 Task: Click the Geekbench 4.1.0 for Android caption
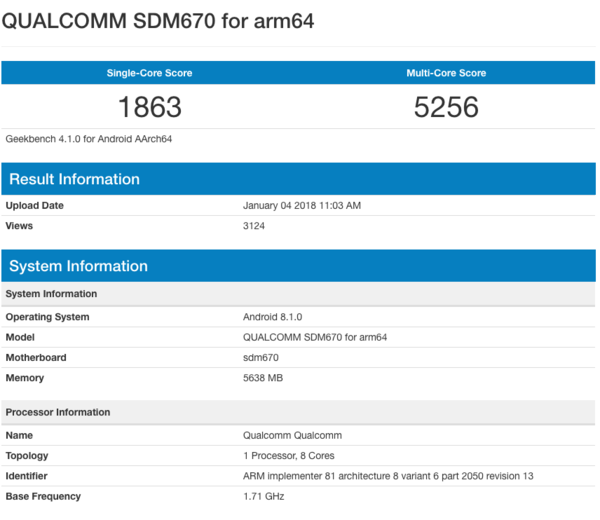pyautogui.click(x=89, y=139)
